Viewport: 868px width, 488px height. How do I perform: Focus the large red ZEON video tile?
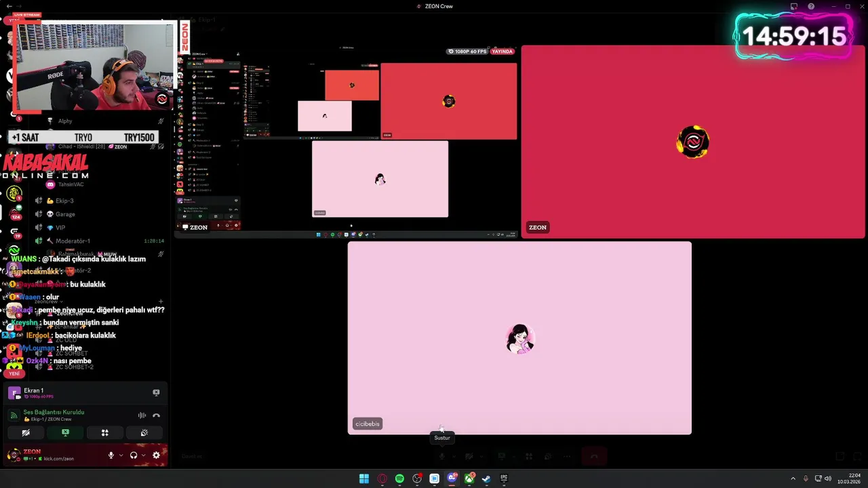point(693,142)
